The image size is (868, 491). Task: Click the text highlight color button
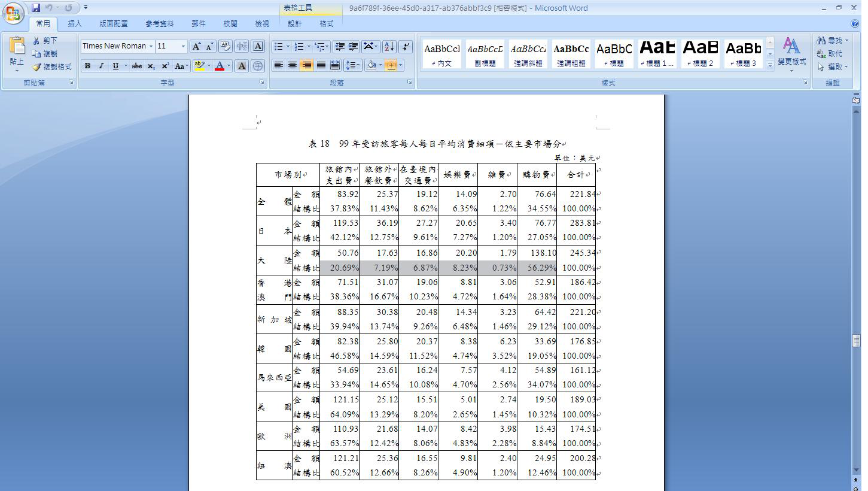(199, 66)
